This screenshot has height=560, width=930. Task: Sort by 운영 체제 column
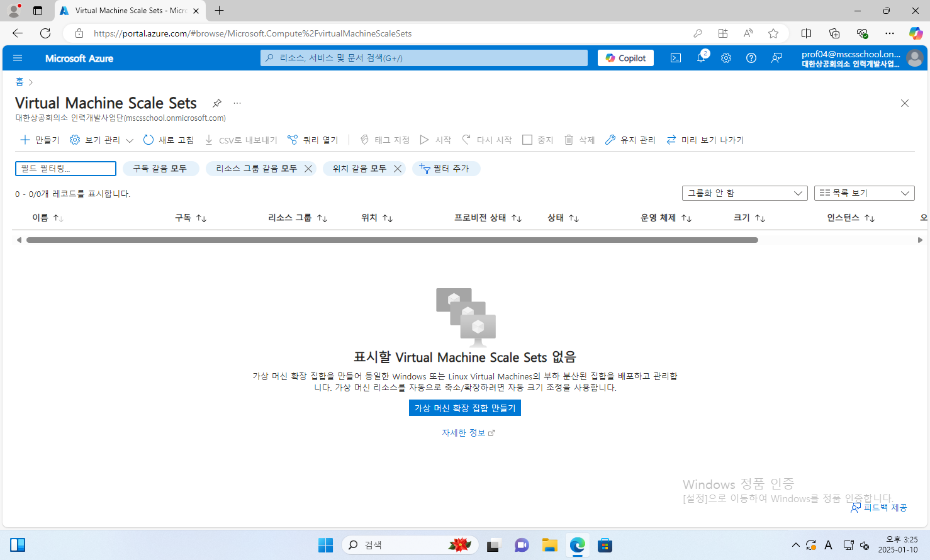click(x=666, y=218)
